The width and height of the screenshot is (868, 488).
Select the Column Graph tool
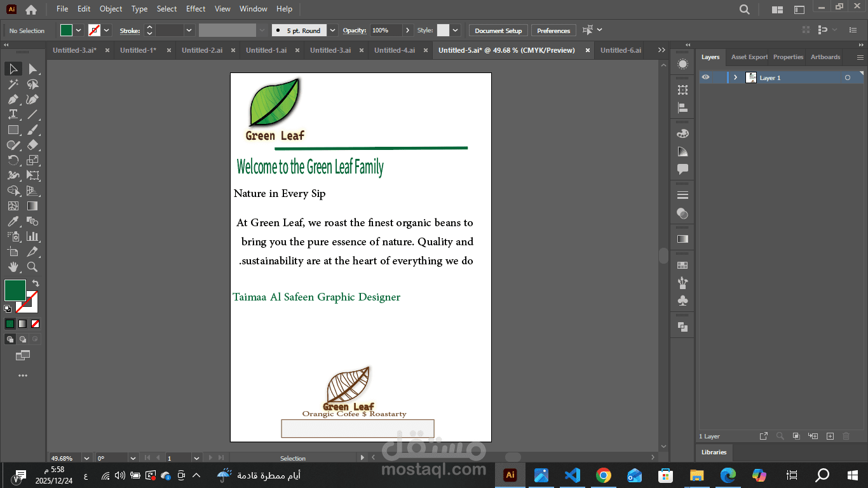click(x=33, y=236)
